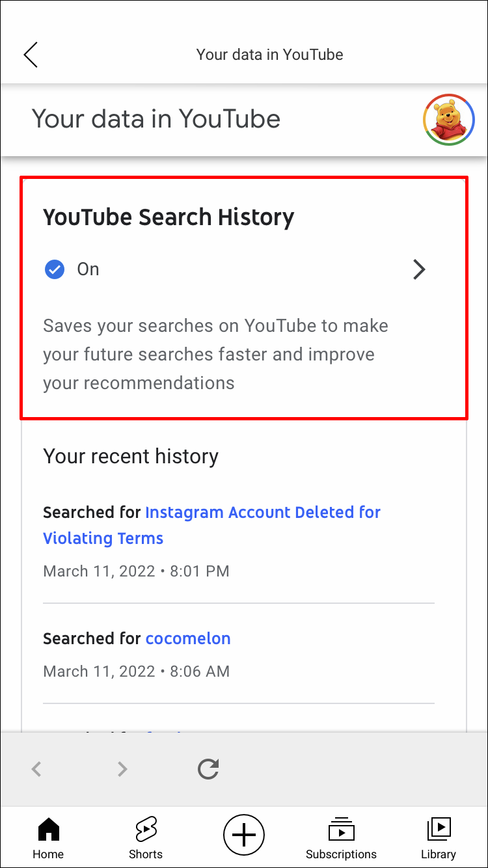Click the browser forward arrow in gray bar
The height and width of the screenshot is (868, 488).
coord(122,769)
